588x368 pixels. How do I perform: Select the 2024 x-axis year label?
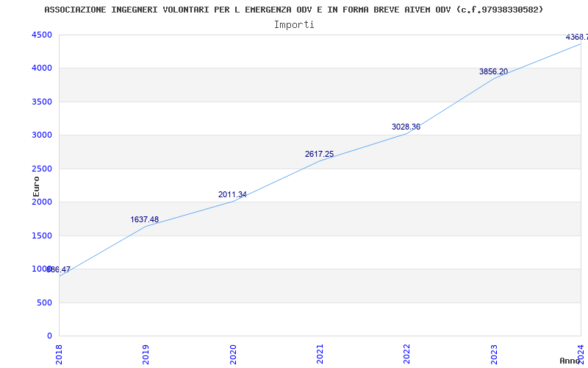(581, 355)
